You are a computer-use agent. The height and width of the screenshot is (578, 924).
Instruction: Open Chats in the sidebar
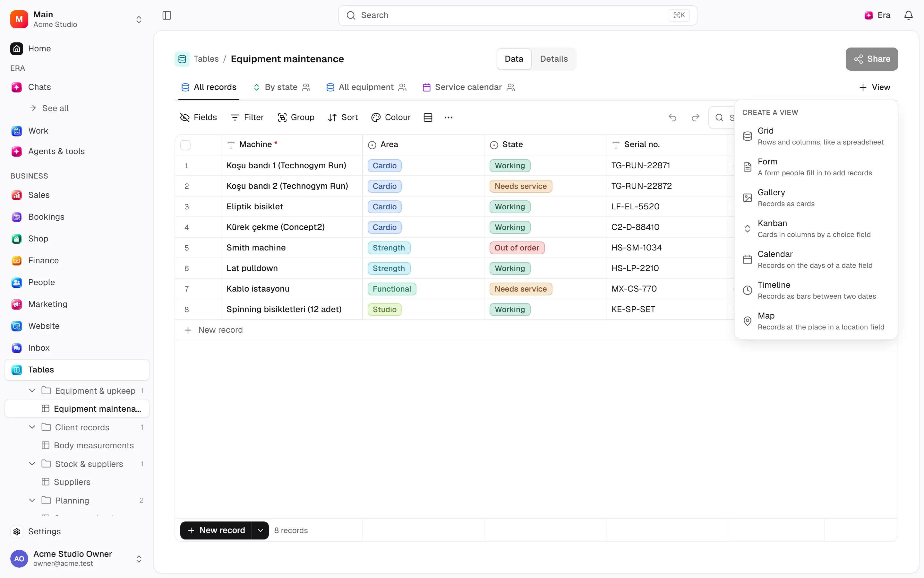click(77, 87)
